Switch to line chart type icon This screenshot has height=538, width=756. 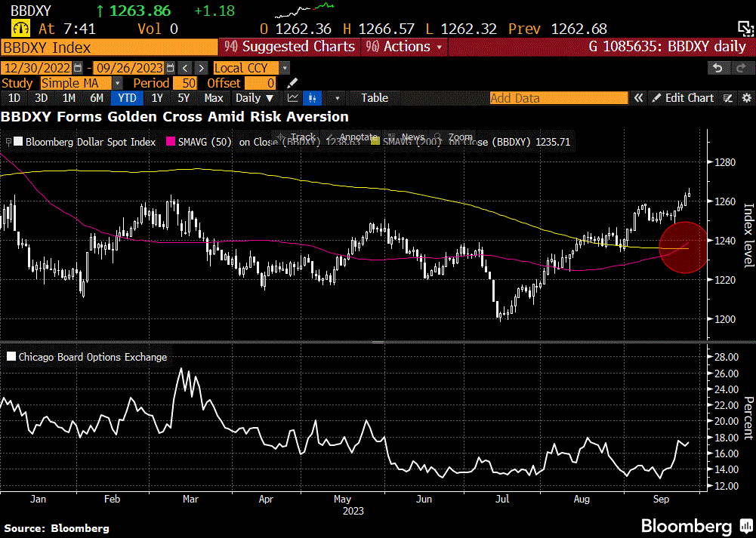pyautogui.click(x=293, y=98)
